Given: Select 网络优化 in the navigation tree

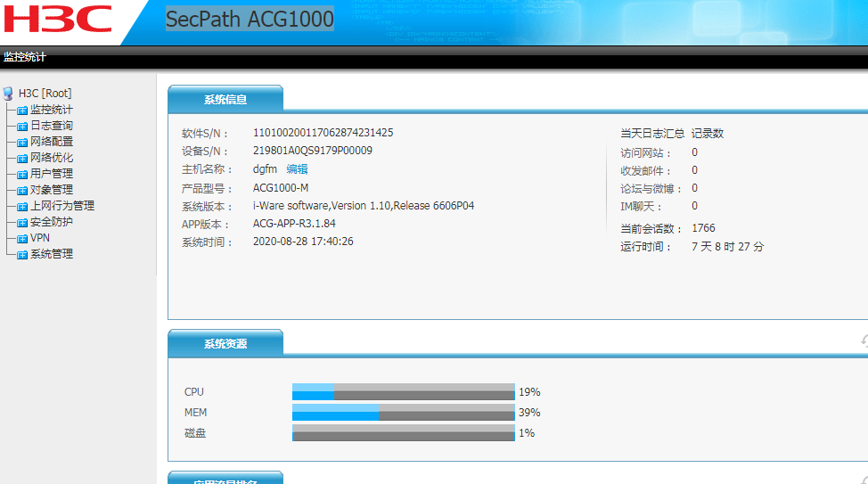Looking at the screenshot, I should (52, 158).
